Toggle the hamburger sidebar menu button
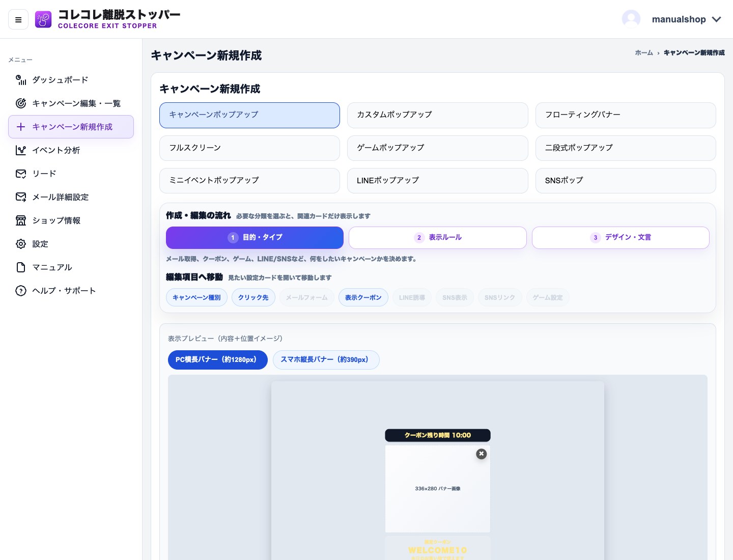 tap(18, 20)
